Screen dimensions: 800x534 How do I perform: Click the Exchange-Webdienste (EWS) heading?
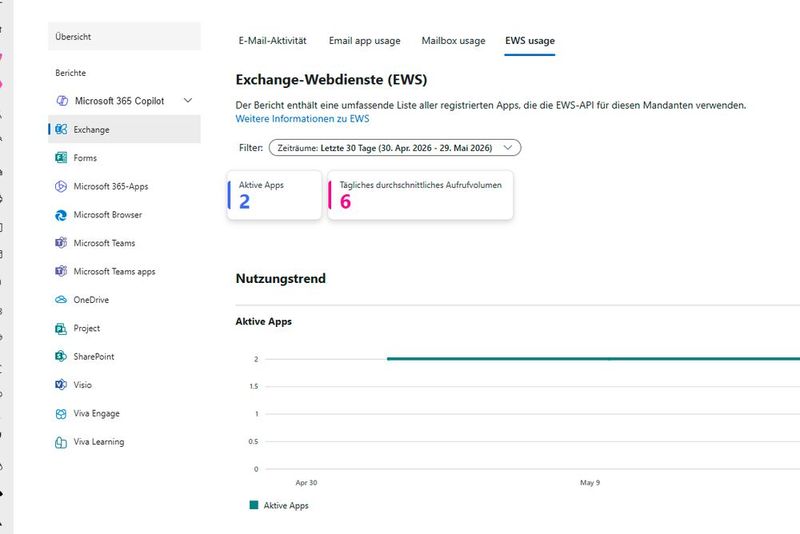click(331, 80)
